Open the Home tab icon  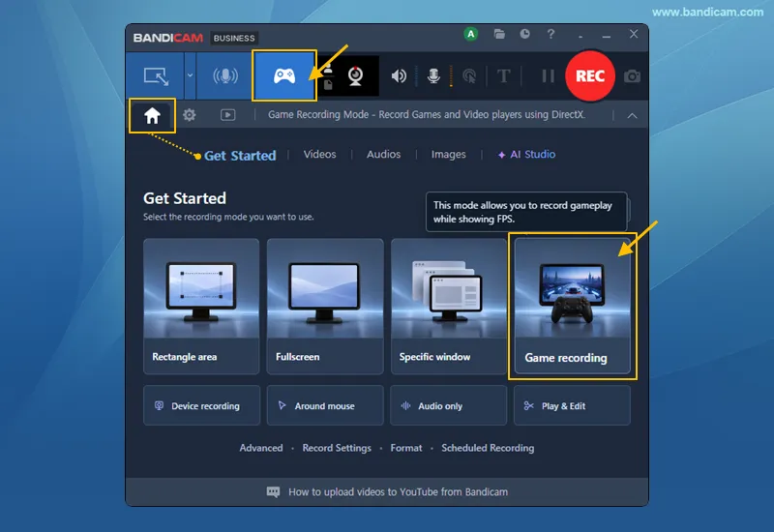[152, 115]
